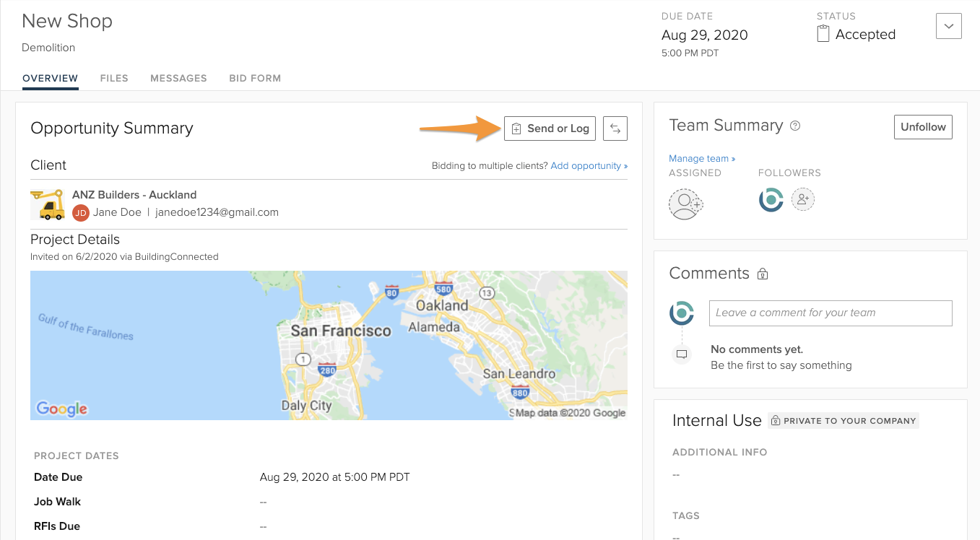Click the Google logo on the map
The height and width of the screenshot is (540, 980).
(62, 409)
